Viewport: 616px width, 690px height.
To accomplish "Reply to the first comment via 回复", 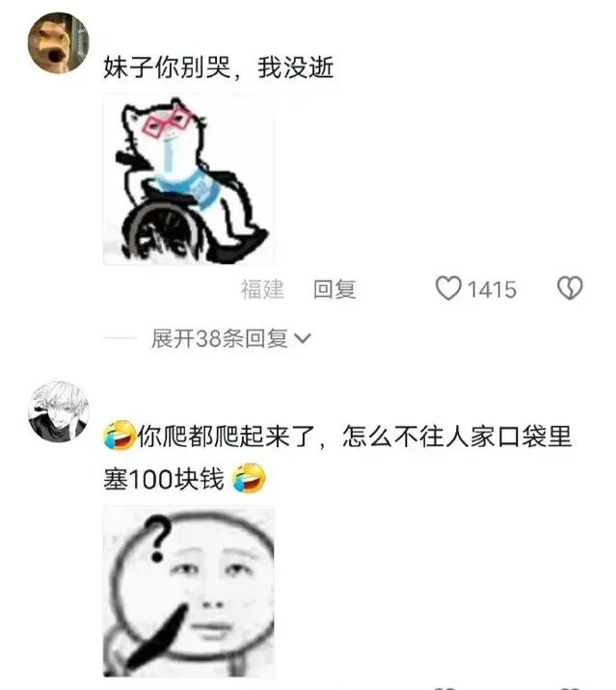I will click(335, 289).
